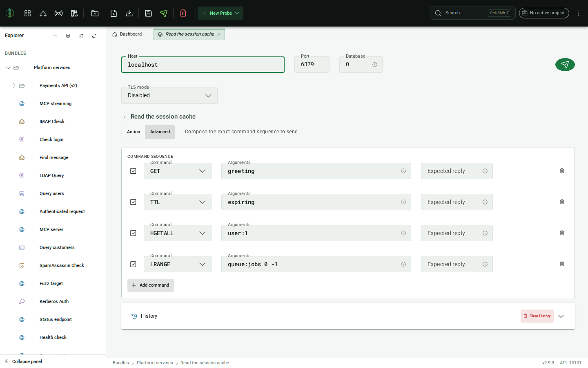Click the Clear History button
The height and width of the screenshot is (368, 588).
[x=537, y=316]
